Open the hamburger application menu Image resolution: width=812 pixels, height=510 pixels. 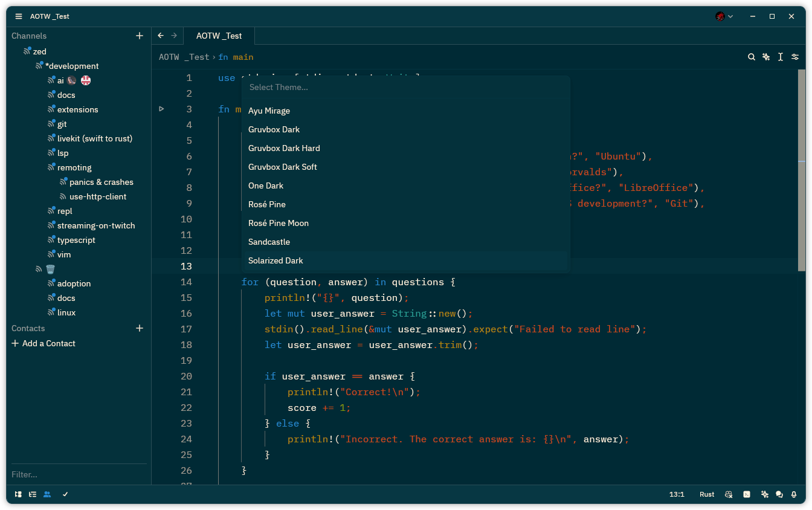(x=19, y=16)
